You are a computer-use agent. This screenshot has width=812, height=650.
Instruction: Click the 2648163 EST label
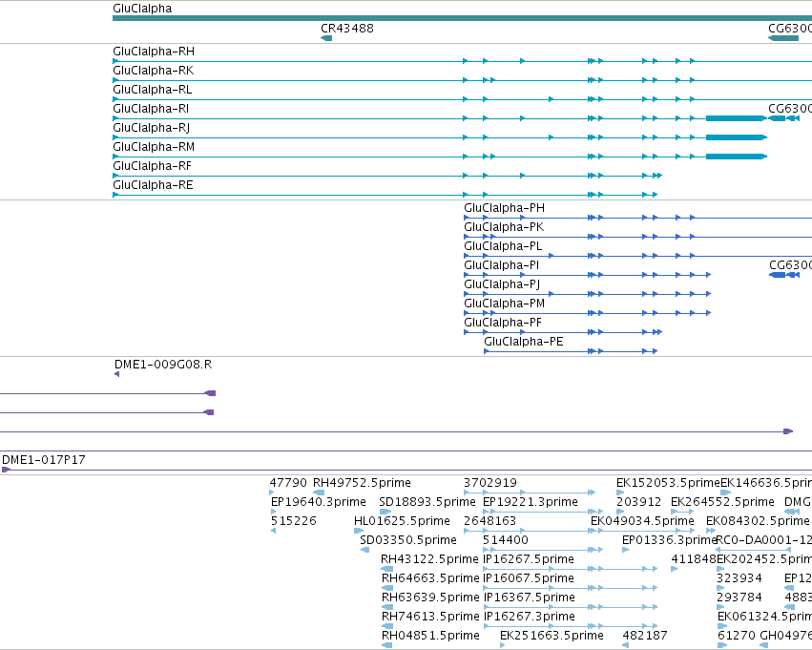pos(490,521)
